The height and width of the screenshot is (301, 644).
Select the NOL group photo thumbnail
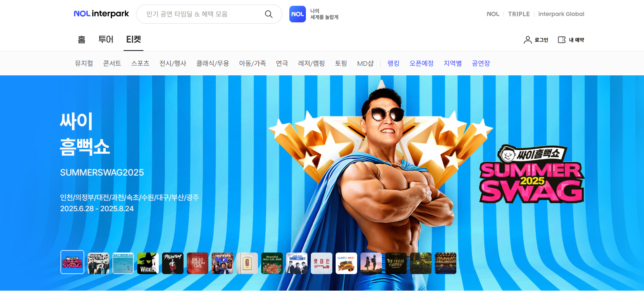222,263
